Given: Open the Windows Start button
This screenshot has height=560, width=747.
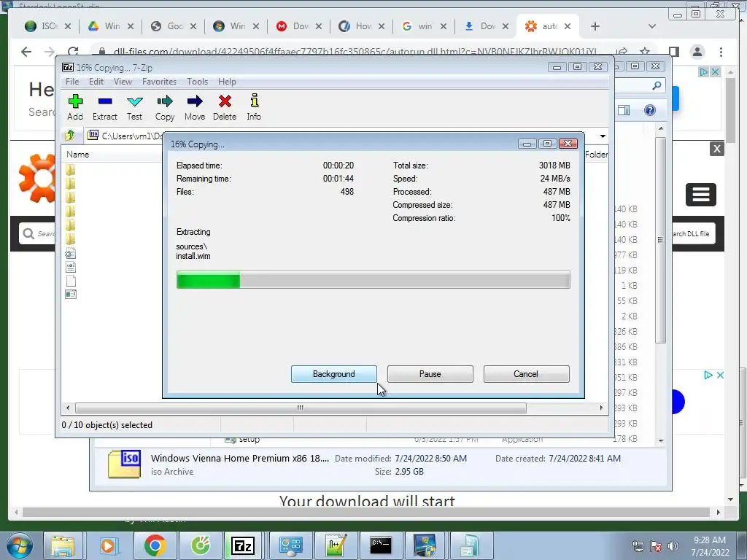Looking at the screenshot, I should click(x=19, y=545).
